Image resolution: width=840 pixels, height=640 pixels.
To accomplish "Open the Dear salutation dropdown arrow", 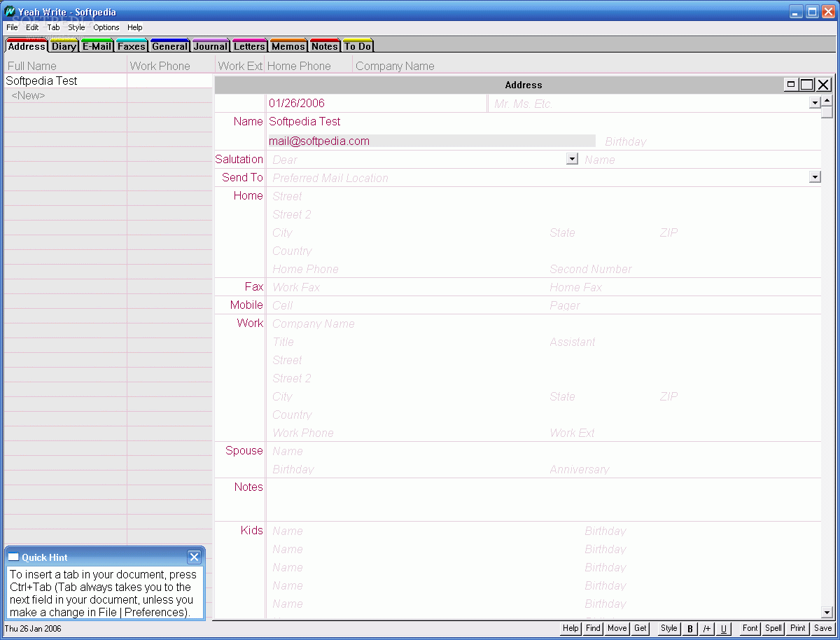I will click(x=572, y=159).
